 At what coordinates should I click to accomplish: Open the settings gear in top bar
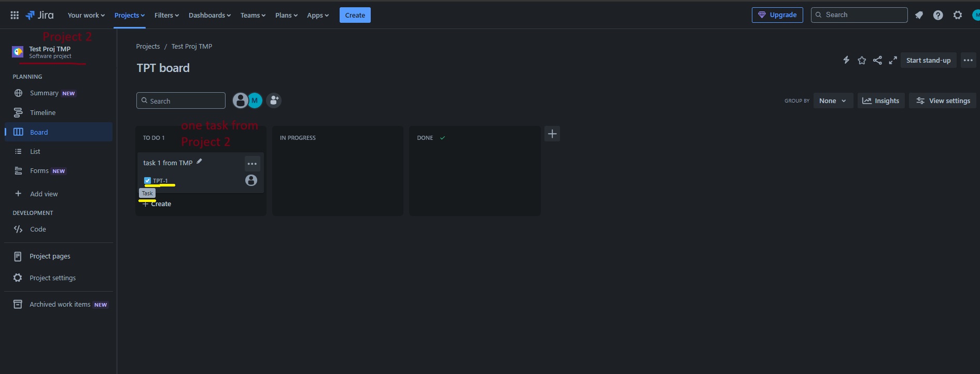[958, 15]
